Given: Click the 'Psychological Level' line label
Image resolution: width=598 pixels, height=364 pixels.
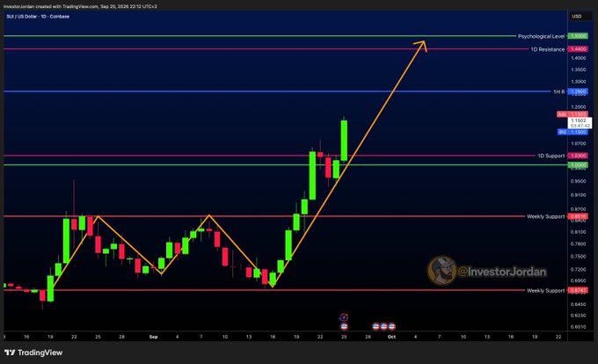Looking at the screenshot, I should click(x=541, y=36).
